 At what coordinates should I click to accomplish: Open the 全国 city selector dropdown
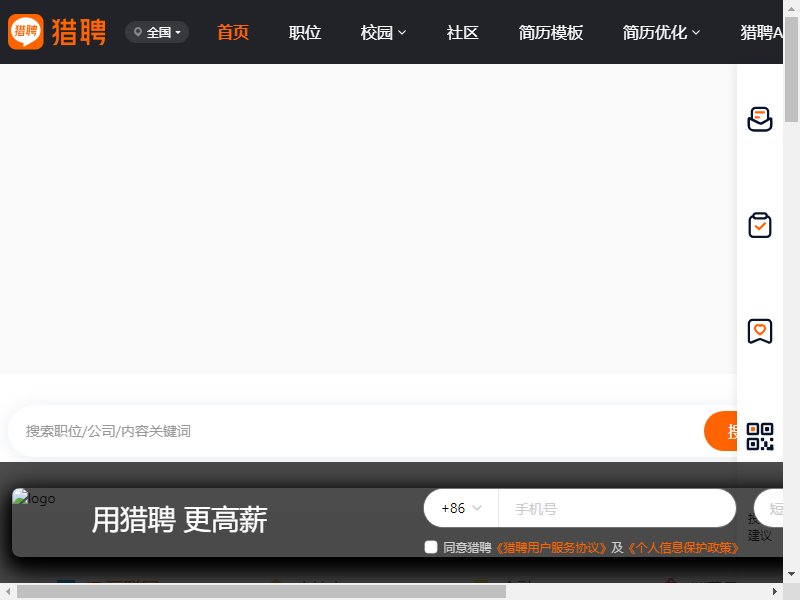(157, 32)
